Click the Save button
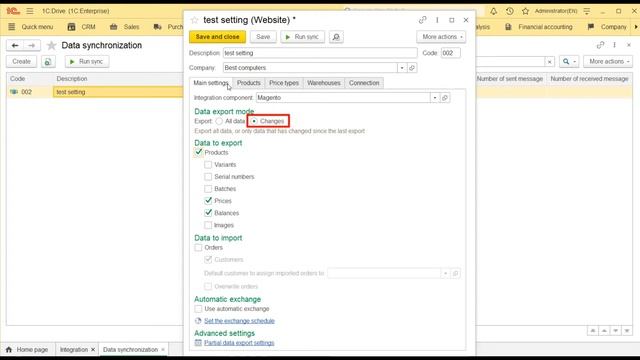Viewport: 640px width, 360px height. [x=263, y=37]
